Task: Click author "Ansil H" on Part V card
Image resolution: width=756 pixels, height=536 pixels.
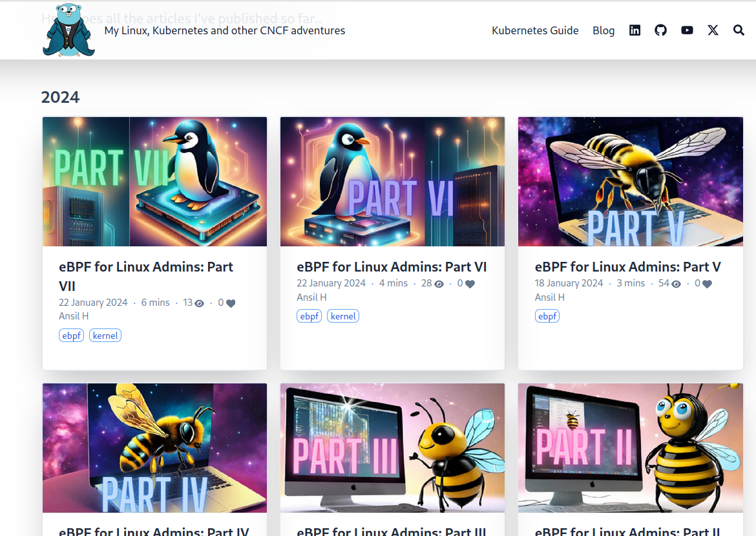Action: [550, 297]
